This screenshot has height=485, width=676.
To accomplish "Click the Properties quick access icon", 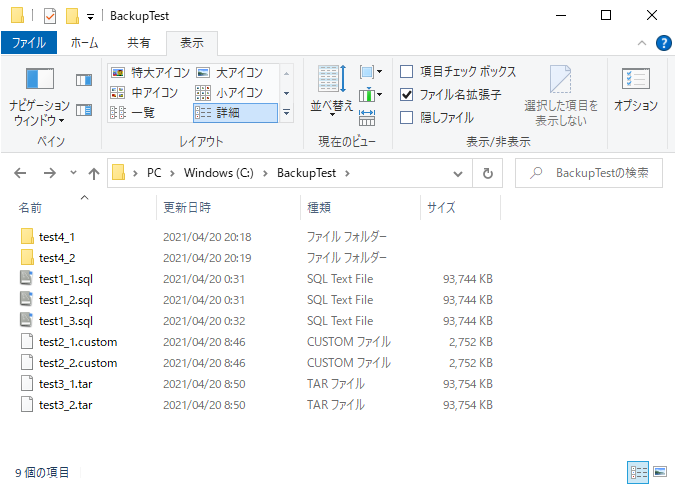I will pyautogui.click(x=50, y=16).
